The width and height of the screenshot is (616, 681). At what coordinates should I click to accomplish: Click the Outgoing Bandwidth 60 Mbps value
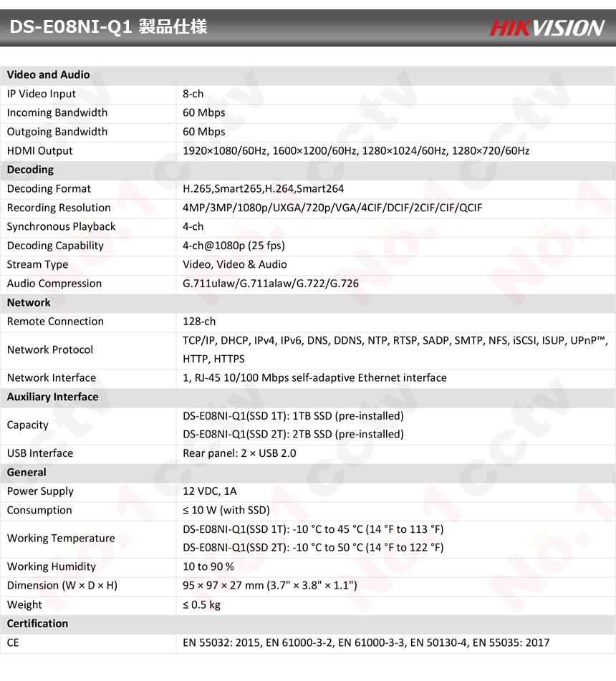(203, 132)
